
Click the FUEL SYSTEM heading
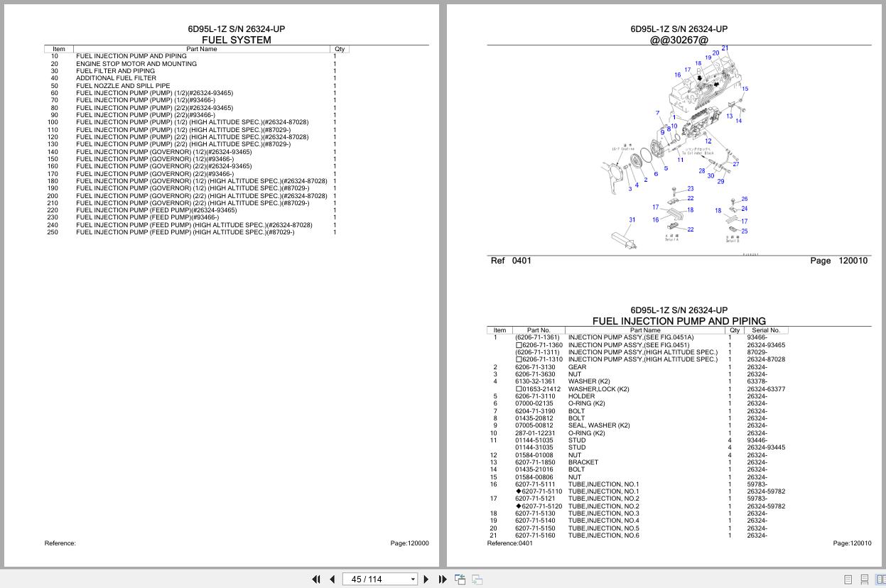(x=237, y=40)
